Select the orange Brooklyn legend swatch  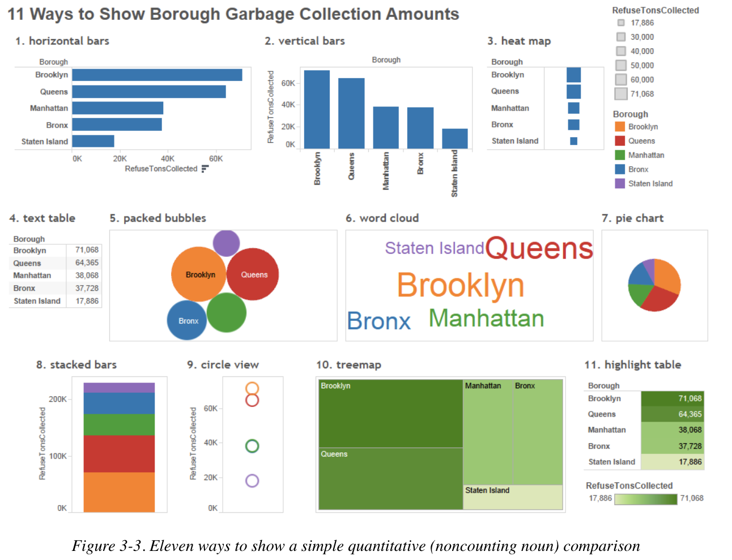619,126
